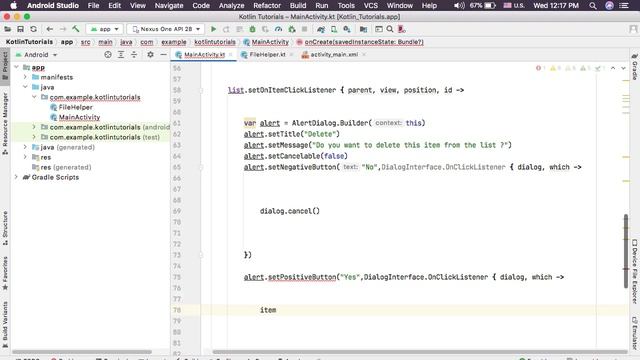Click the project panel horizontal scrollbar
The height and width of the screenshot is (360, 640).
tap(82, 352)
